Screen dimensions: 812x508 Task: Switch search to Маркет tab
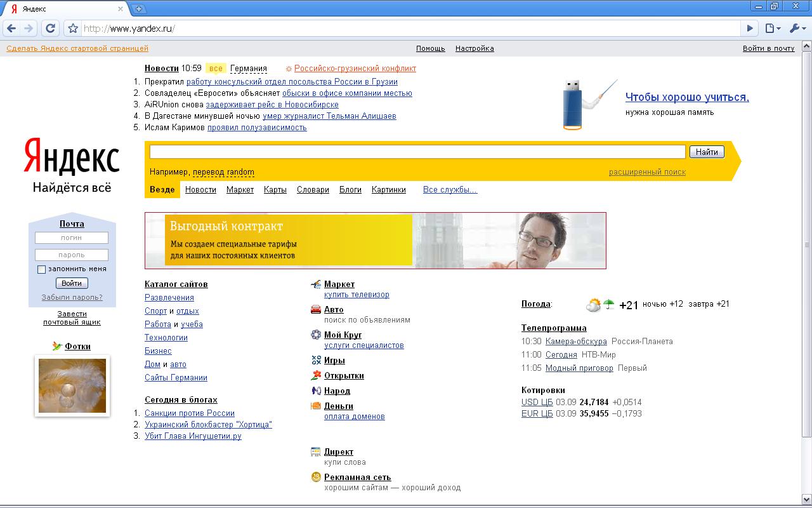coord(240,189)
